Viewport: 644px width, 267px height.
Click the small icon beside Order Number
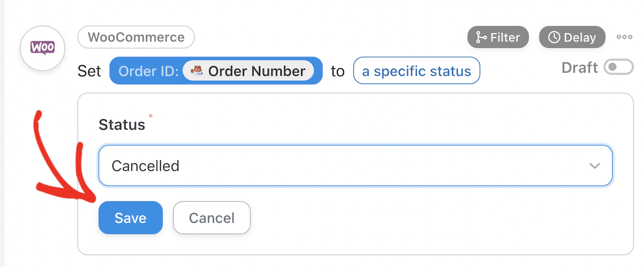click(x=196, y=71)
